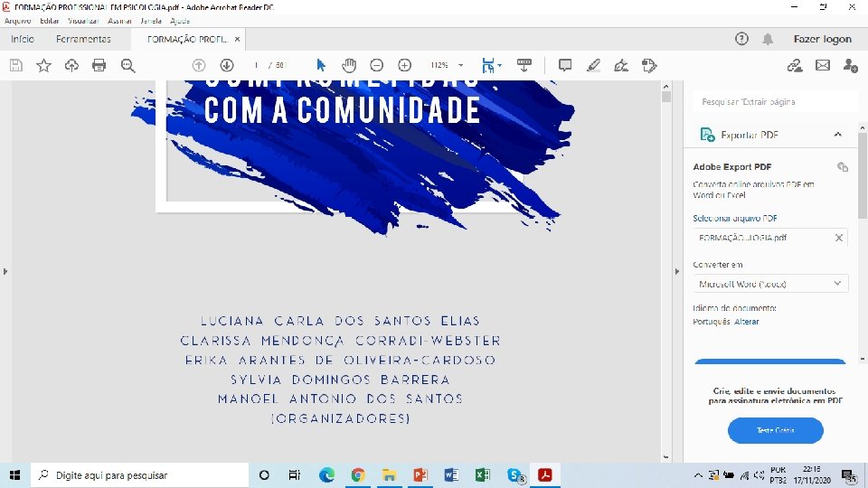The image size is (868, 488).
Task: Share link icon in toolbar
Action: click(x=795, y=65)
